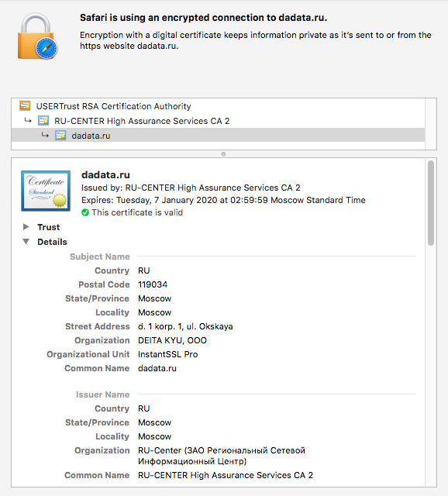
Task: Select the dadata.ru row in certificate chain
Action: [218, 136]
